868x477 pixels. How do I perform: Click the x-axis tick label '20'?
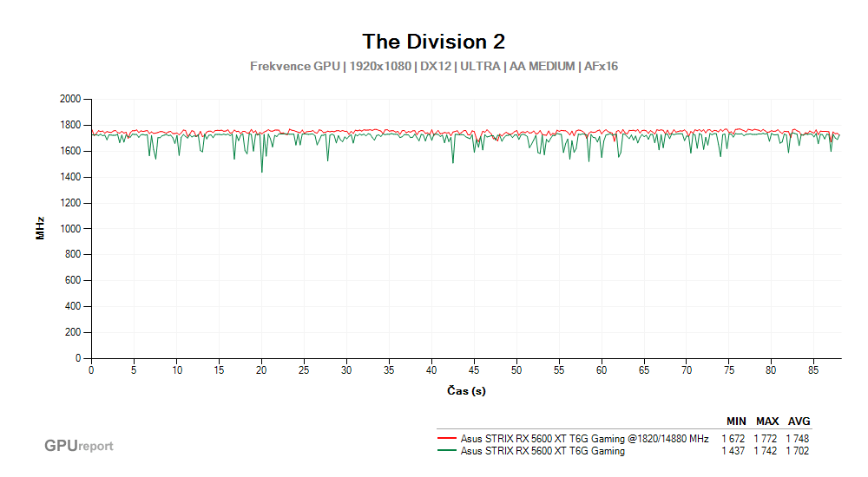(x=261, y=370)
